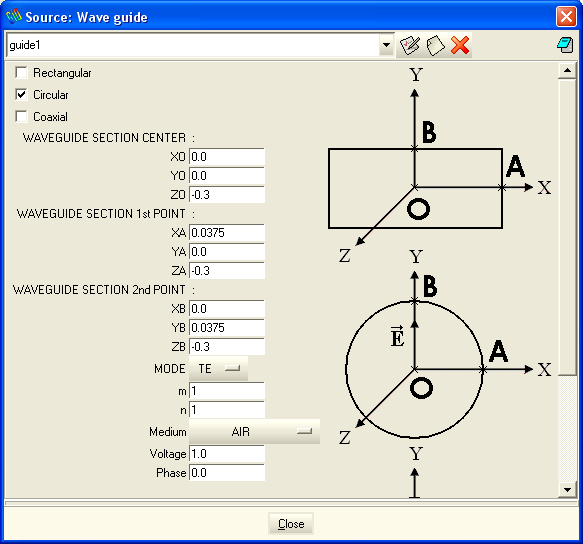Click the wave guide app icon in title bar
The width and height of the screenshot is (583, 544).
pos(14,17)
